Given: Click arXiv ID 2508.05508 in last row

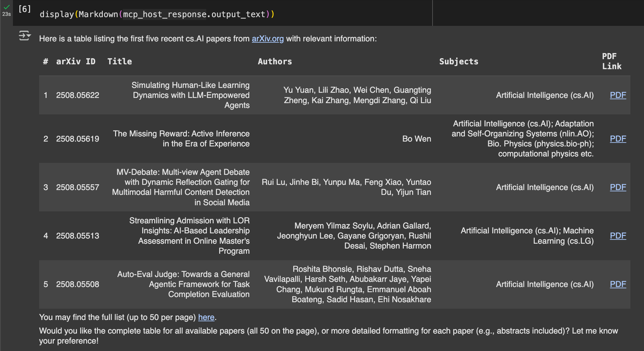Looking at the screenshot, I should (78, 284).
